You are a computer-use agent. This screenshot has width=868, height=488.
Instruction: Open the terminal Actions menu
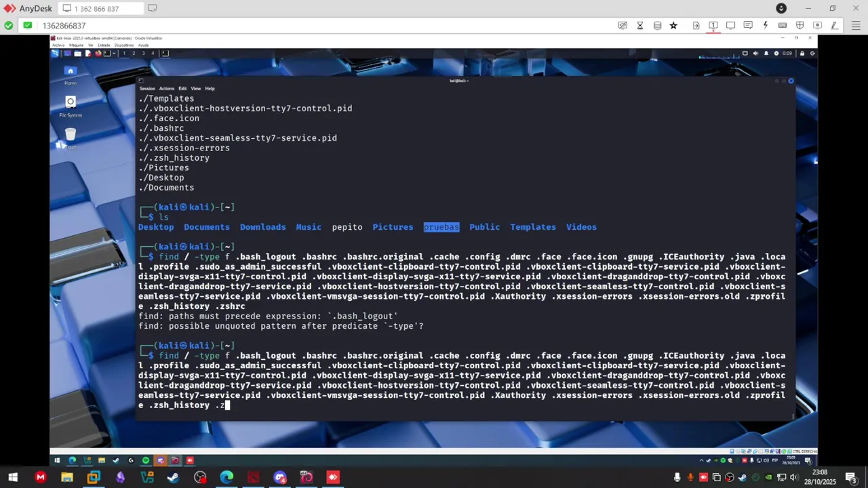pyautogui.click(x=167, y=89)
